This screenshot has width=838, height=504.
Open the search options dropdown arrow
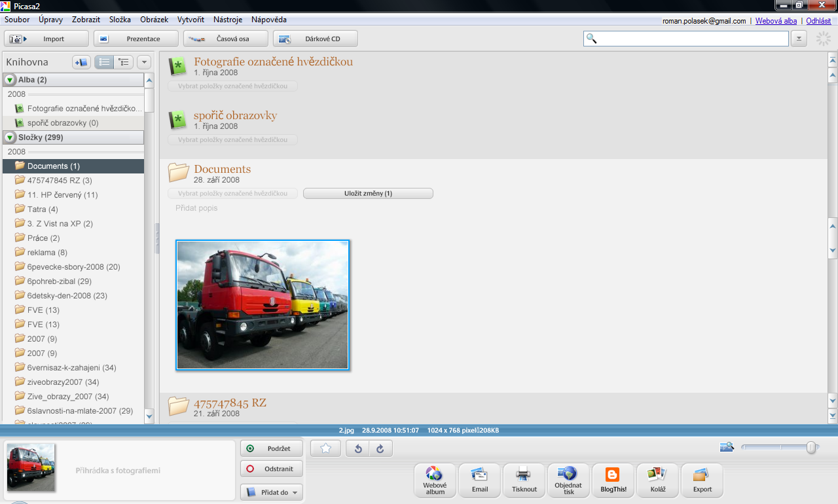(x=799, y=39)
